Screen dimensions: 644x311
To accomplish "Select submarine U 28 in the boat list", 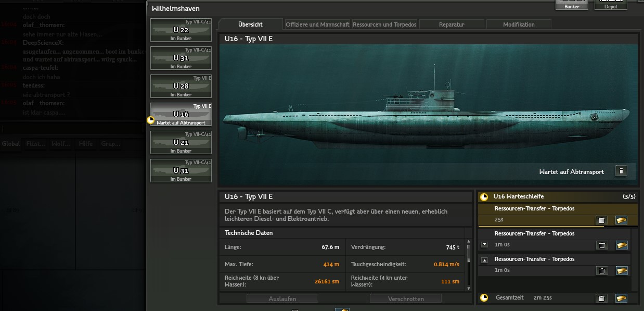I will (x=181, y=86).
